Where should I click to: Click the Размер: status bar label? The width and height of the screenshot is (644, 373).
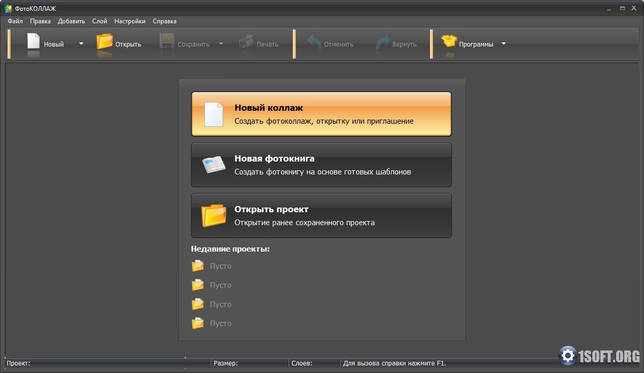tap(225, 363)
